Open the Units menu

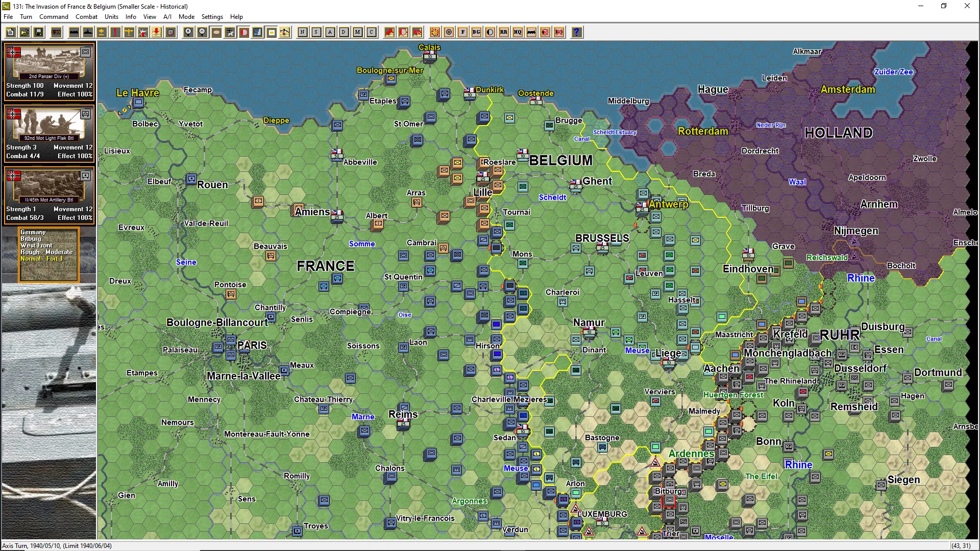tap(111, 17)
